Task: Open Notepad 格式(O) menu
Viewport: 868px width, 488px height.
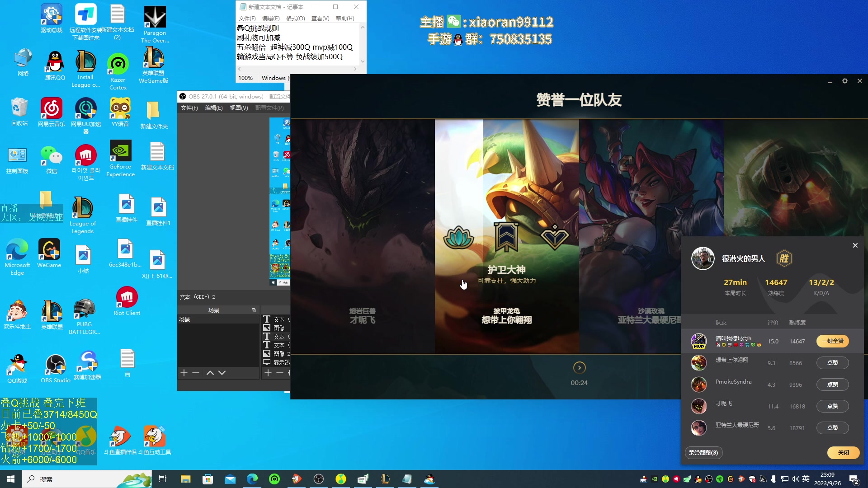Action: pos(296,19)
